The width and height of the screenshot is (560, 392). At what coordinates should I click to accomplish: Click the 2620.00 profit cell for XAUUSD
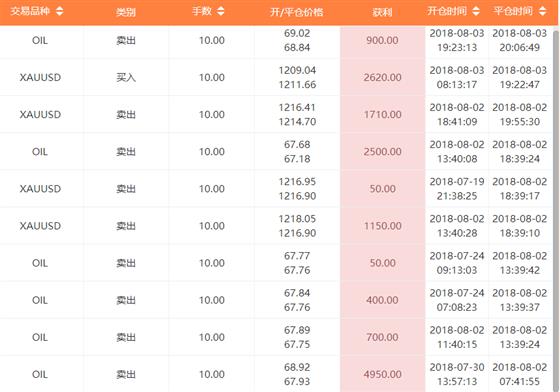tap(382, 77)
